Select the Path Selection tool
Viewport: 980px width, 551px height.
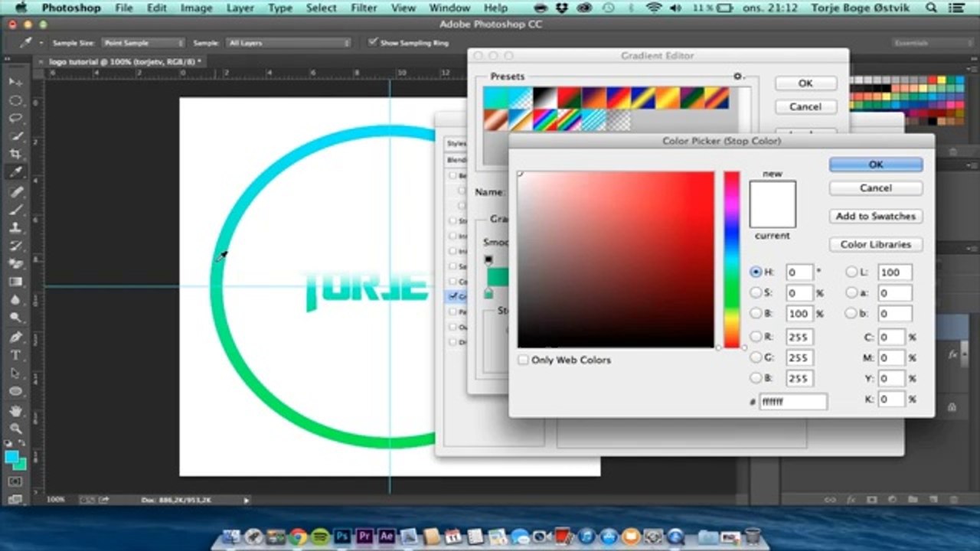[x=15, y=373]
